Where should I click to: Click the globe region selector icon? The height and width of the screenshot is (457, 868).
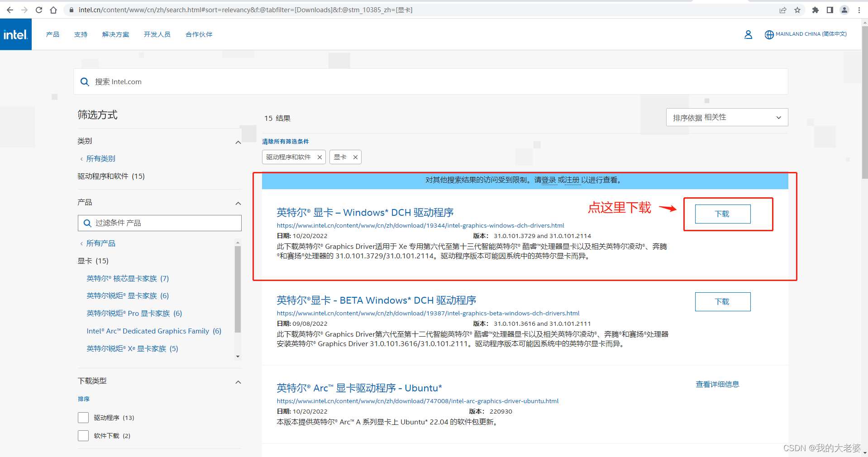pyautogui.click(x=769, y=34)
